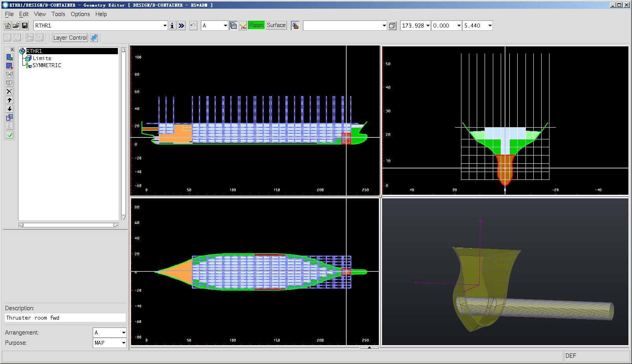
Task: Click the DEF status bar field
Action: (x=596, y=356)
